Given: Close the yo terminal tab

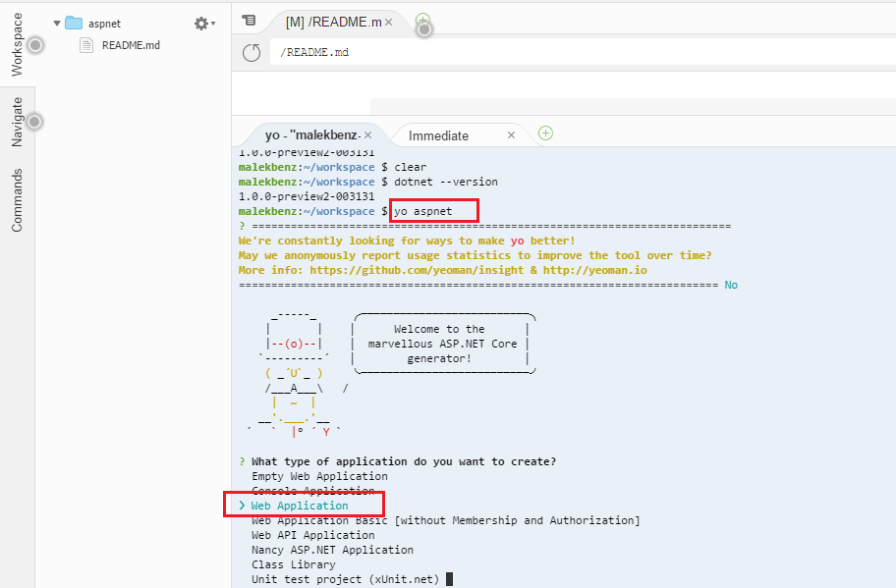Looking at the screenshot, I should (368, 135).
